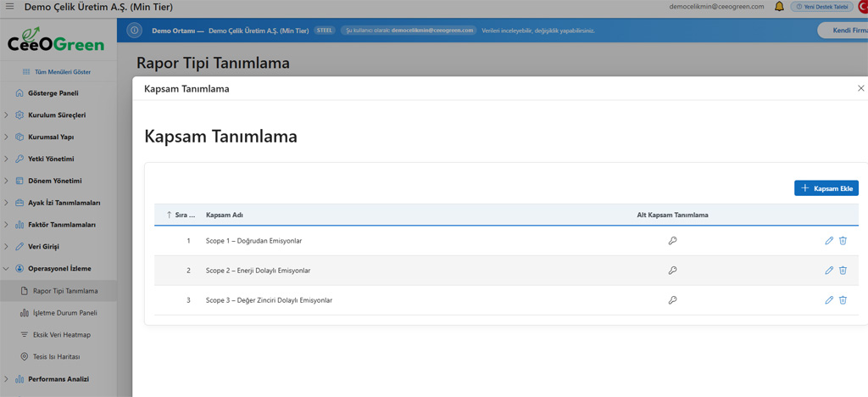Click the info icon in blue banner
Screen dimensions: 868x397
(x=134, y=31)
